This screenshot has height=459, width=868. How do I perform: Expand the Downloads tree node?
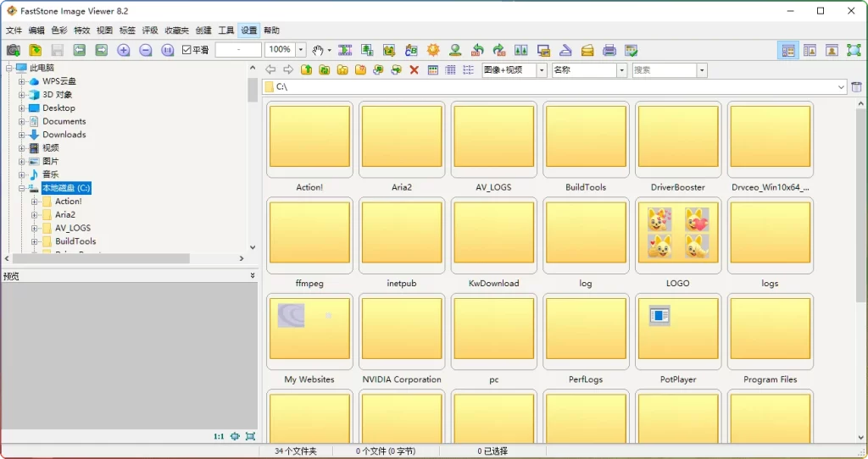click(21, 135)
